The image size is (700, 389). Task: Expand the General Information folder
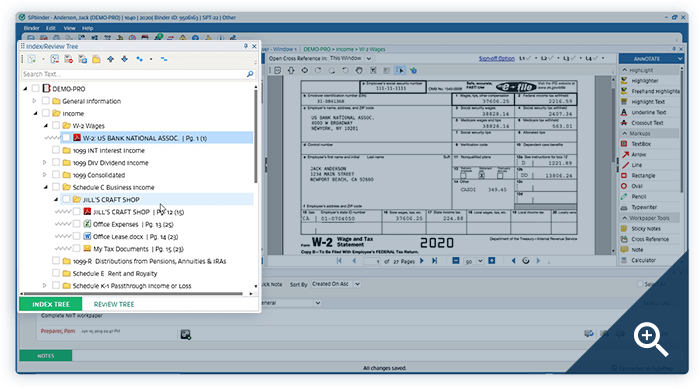coord(34,101)
